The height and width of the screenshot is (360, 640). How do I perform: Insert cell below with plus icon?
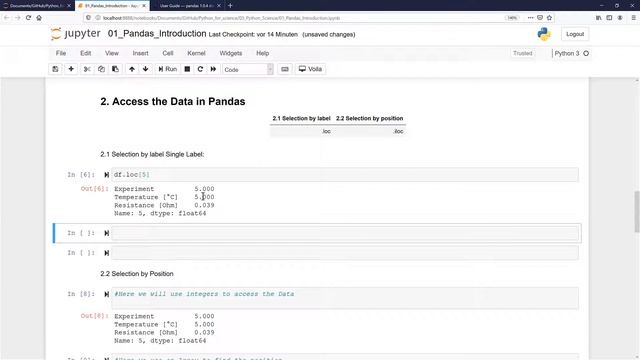point(71,69)
